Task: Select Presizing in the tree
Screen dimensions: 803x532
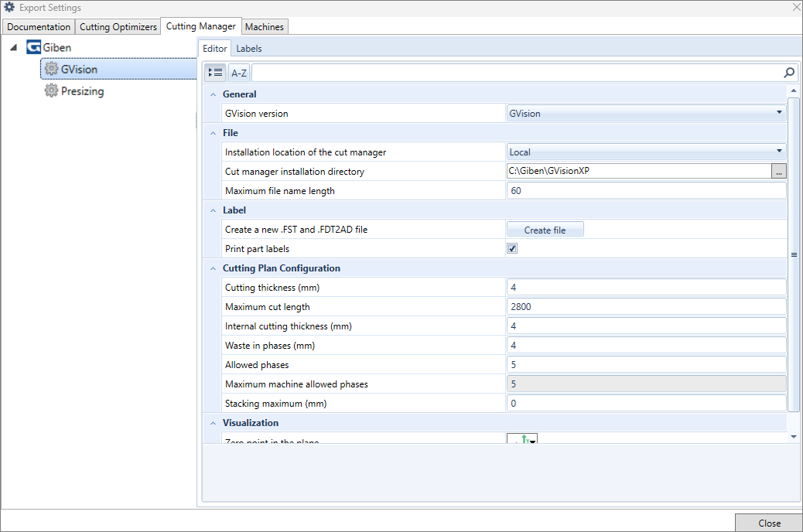Action: coord(83,91)
